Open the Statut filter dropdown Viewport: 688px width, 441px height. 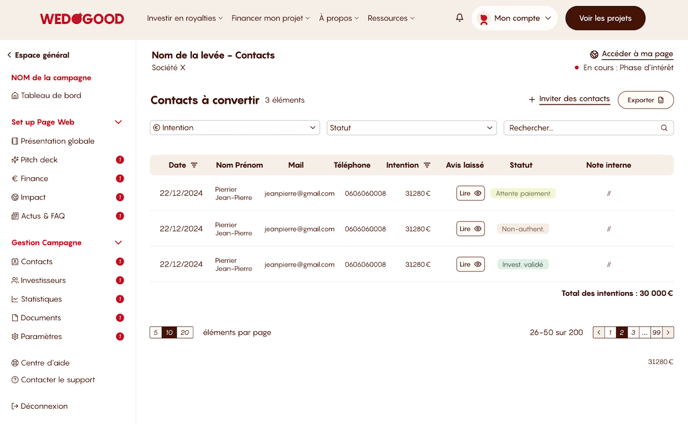411,128
